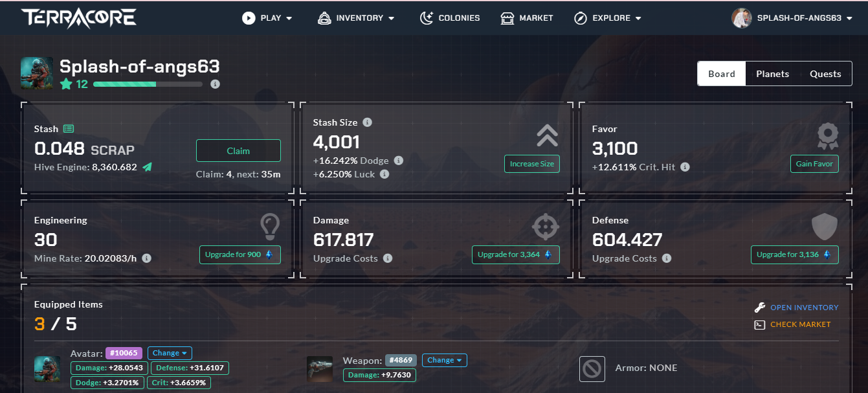Upgrade Engineering for 900
The height and width of the screenshot is (393, 868).
pyautogui.click(x=239, y=254)
